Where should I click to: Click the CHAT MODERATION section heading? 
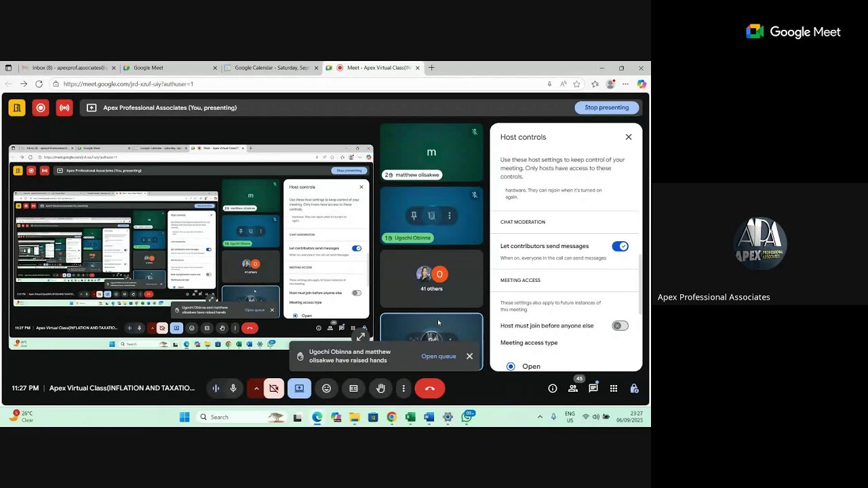[x=523, y=222]
